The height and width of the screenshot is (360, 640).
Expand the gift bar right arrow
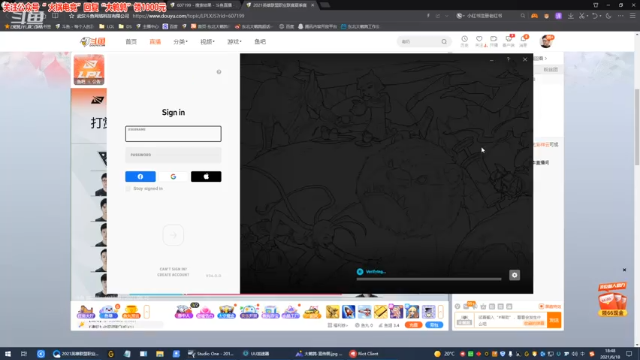441,312
